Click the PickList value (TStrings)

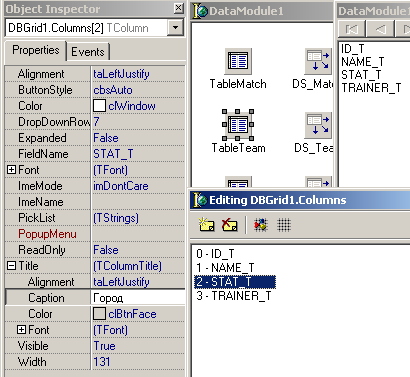point(116,218)
